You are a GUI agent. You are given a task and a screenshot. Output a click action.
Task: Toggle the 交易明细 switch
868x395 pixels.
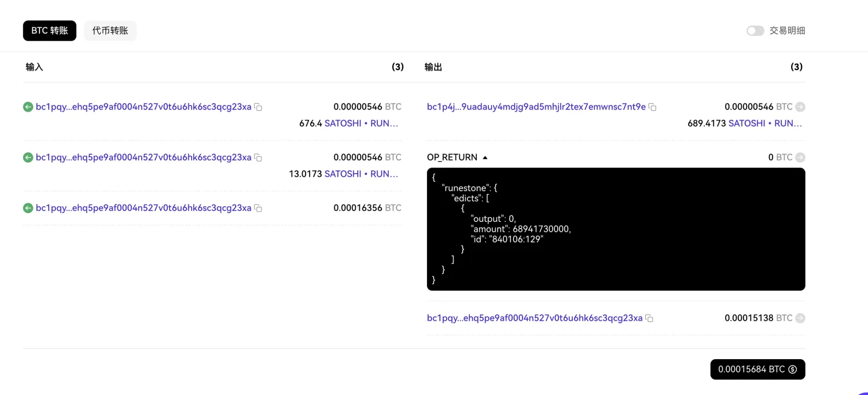coord(755,31)
